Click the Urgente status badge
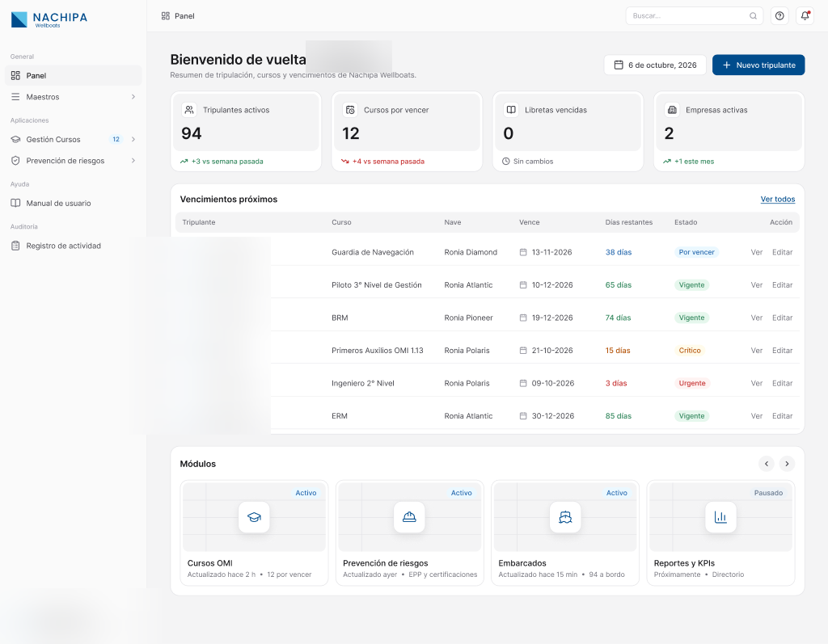The height and width of the screenshot is (644, 828). (692, 383)
